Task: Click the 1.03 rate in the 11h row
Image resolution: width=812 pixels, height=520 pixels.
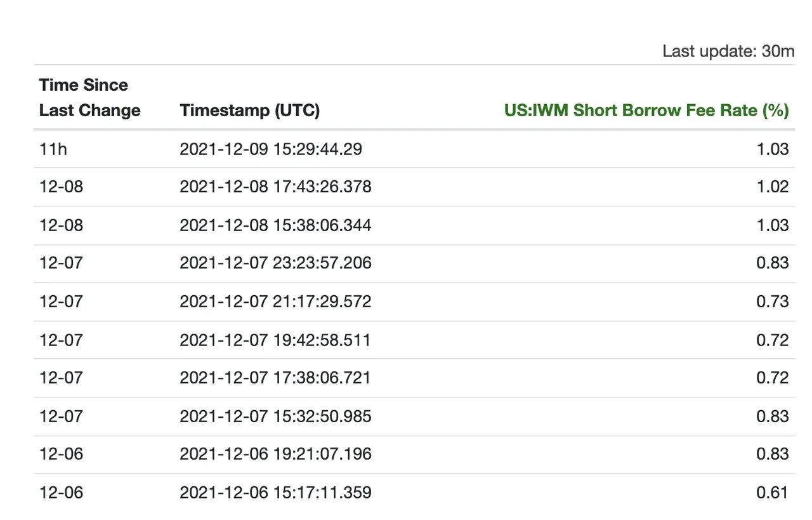Action: [773, 149]
